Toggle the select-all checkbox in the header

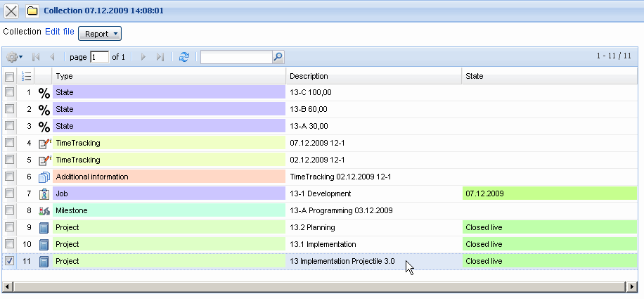coord(9,76)
